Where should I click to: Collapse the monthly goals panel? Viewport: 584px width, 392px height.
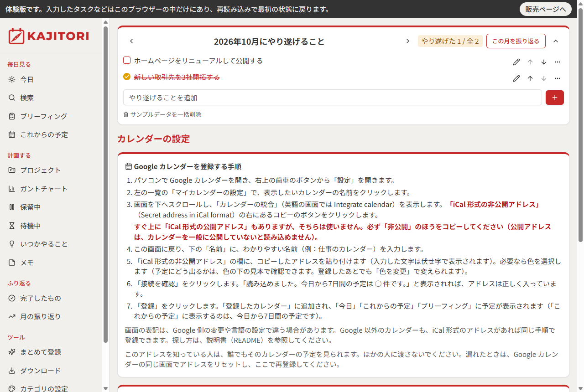pyautogui.click(x=556, y=41)
